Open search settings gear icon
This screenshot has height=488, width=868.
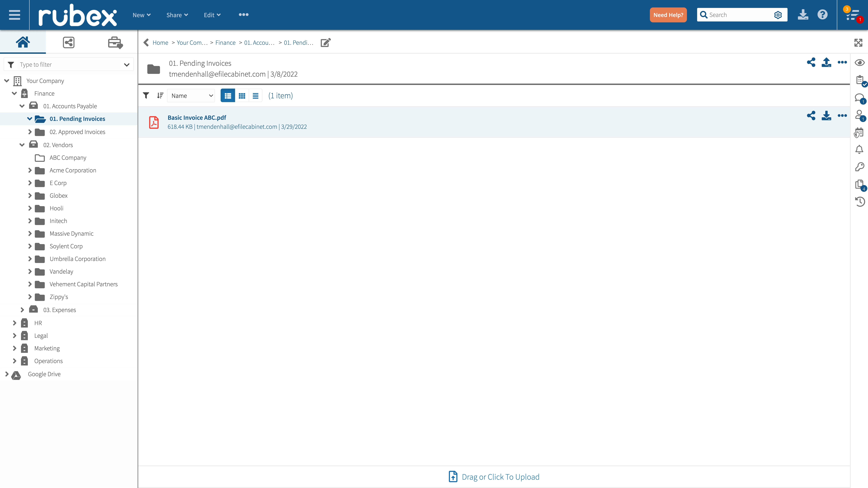coord(778,15)
